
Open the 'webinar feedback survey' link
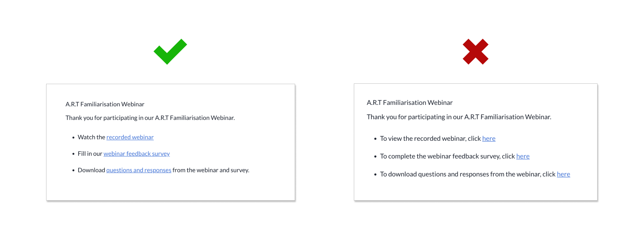(x=137, y=154)
